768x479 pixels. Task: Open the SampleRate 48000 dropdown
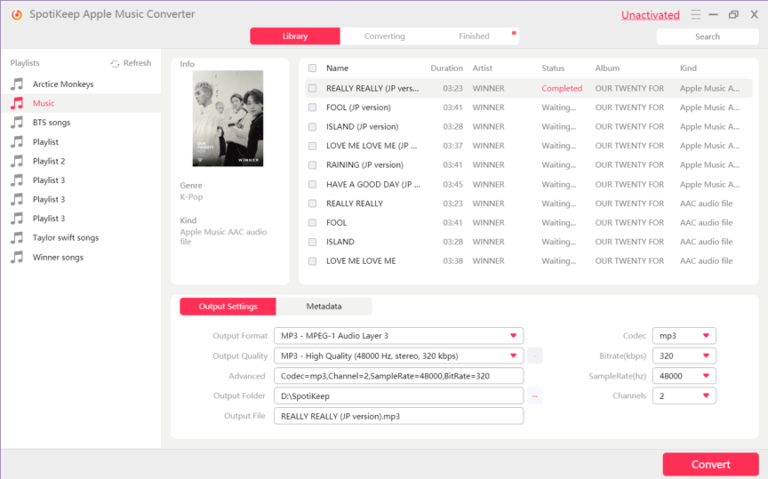point(684,376)
